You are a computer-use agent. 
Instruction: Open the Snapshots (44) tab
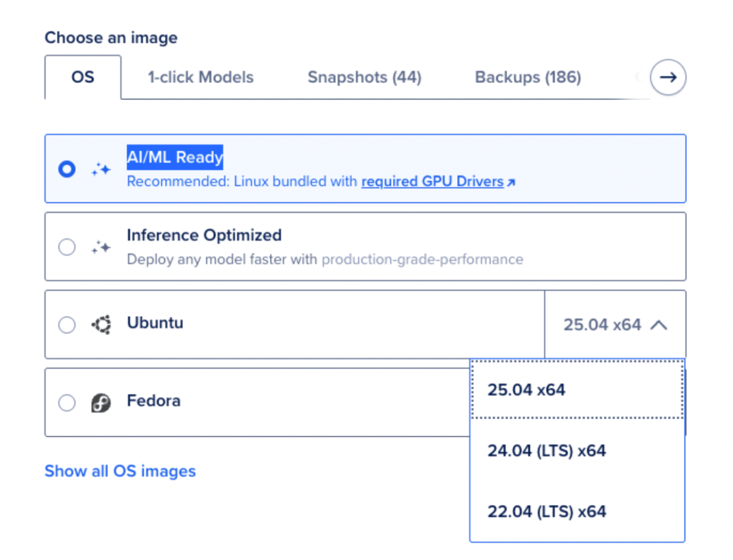point(364,77)
